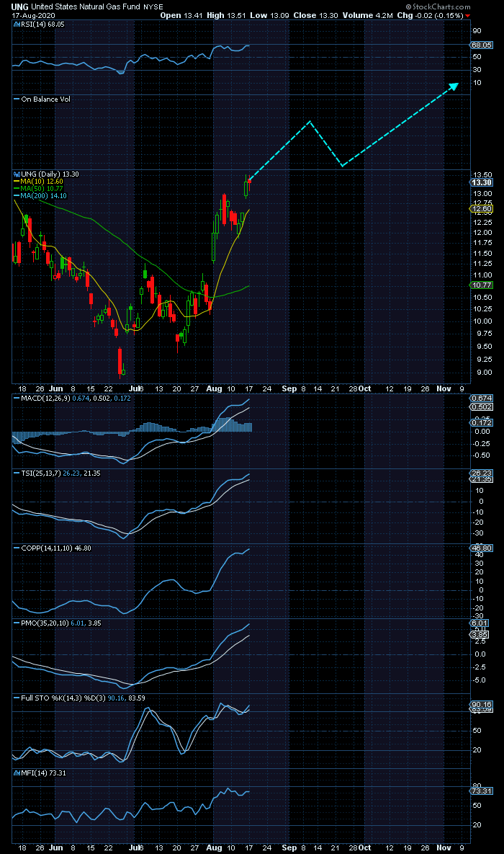Click the 13.30 last-price tag on the price axis

[482, 182]
